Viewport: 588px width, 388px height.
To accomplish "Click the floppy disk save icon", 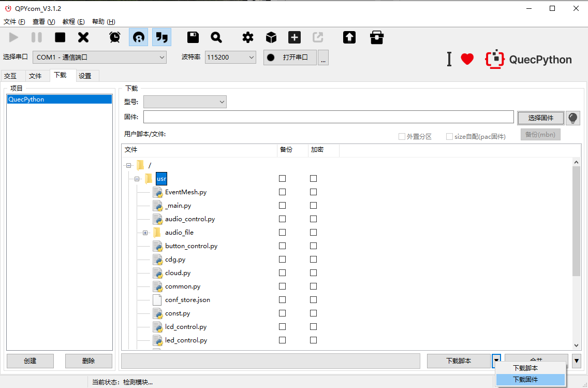I will (193, 37).
